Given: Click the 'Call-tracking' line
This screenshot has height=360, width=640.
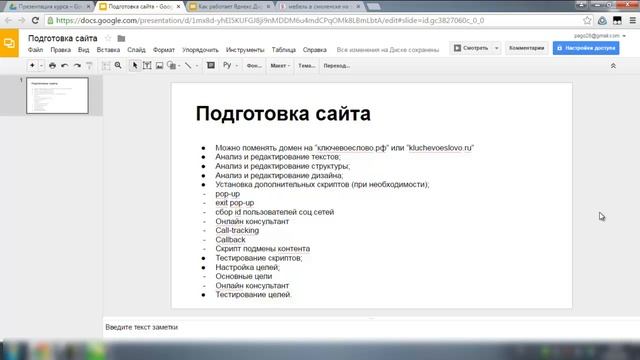Looking at the screenshot, I should tap(237, 230).
